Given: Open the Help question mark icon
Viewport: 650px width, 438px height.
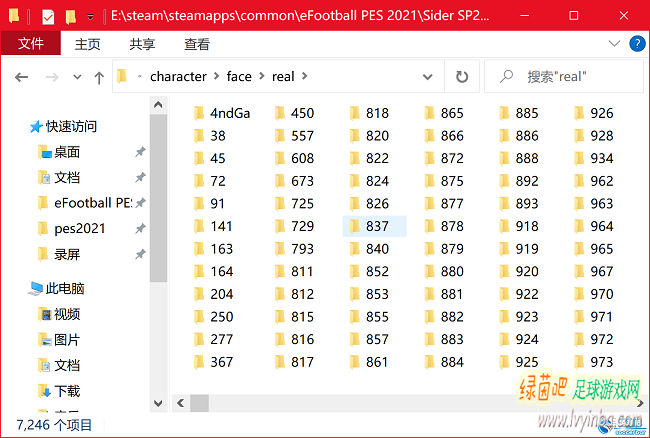Looking at the screenshot, I should tap(637, 43).
